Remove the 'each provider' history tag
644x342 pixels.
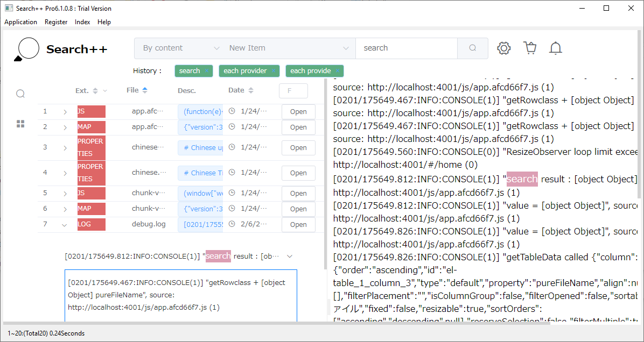click(273, 71)
